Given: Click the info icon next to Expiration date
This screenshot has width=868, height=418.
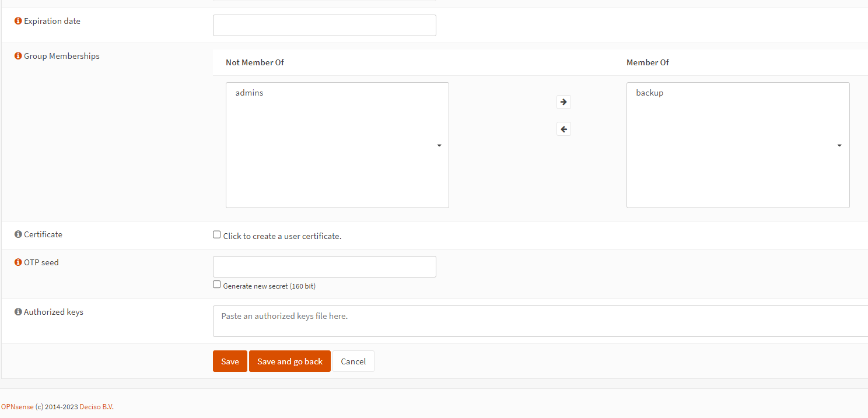Looking at the screenshot, I should [17, 20].
